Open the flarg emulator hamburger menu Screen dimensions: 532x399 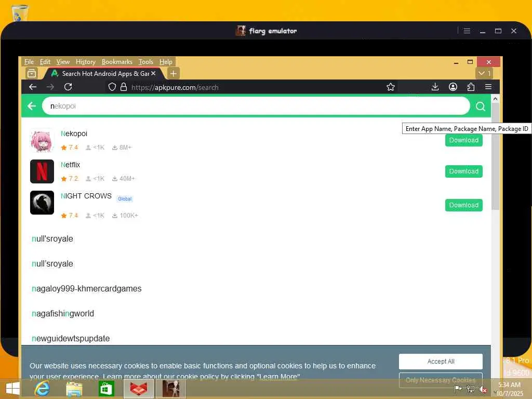pos(467,31)
